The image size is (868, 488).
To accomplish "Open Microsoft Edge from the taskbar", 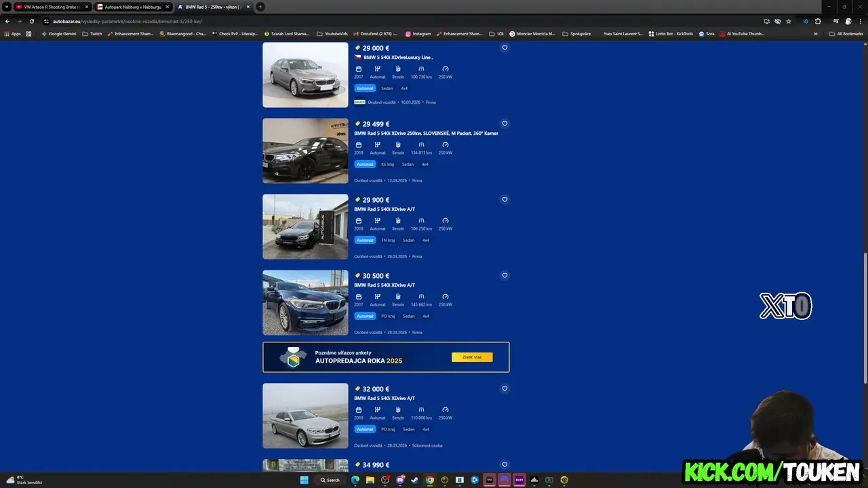I will tap(355, 480).
